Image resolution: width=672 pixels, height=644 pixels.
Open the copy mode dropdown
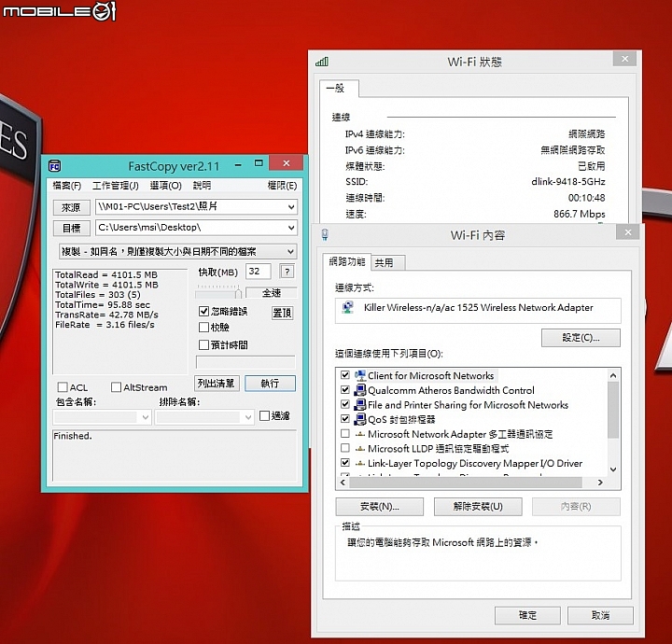[x=290, y=251]
